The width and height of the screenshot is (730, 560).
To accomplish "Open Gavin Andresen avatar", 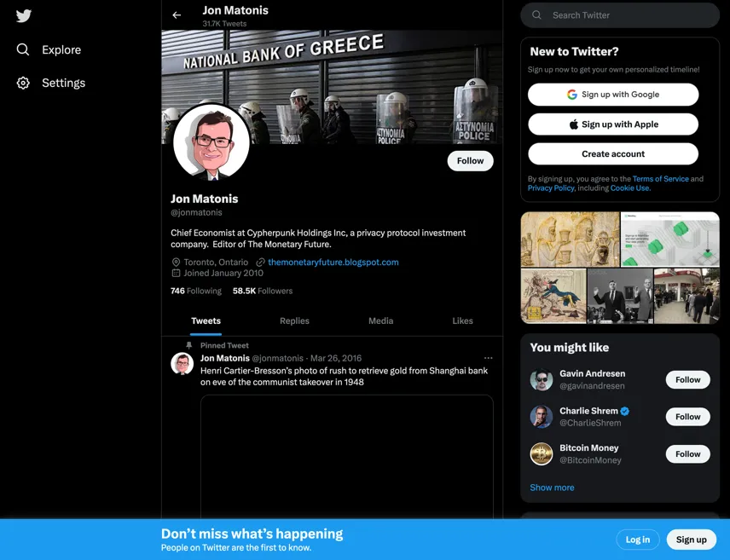I will click(541, 379).
